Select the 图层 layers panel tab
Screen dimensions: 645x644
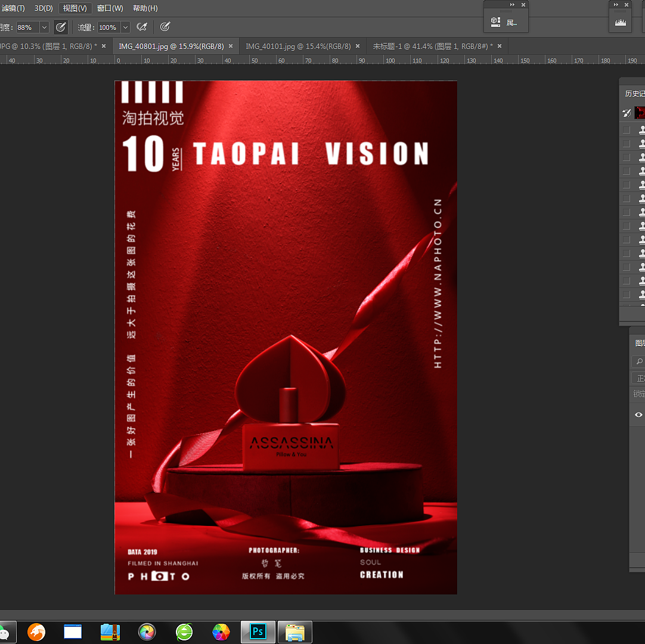pyautogui.click(x=640, y=343)
